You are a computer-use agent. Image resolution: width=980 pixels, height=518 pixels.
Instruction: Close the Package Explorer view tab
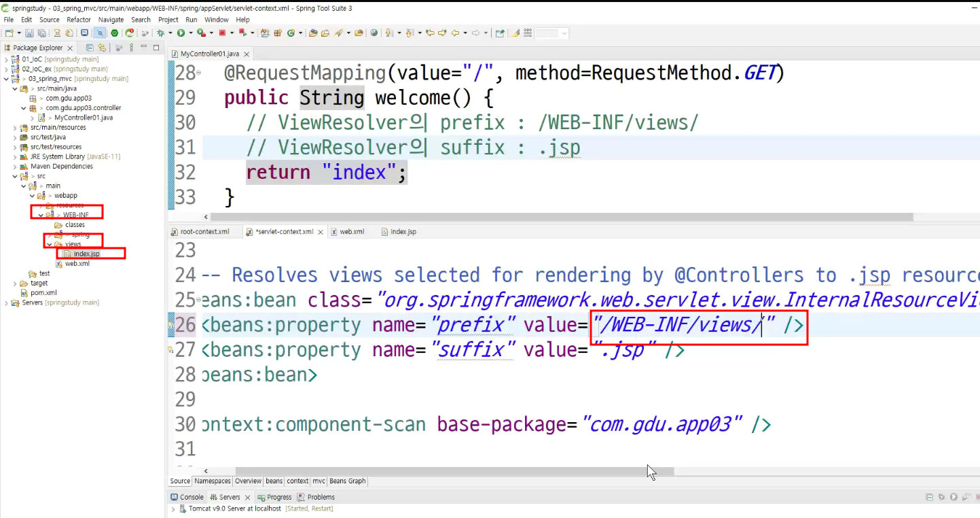point(70,48)
